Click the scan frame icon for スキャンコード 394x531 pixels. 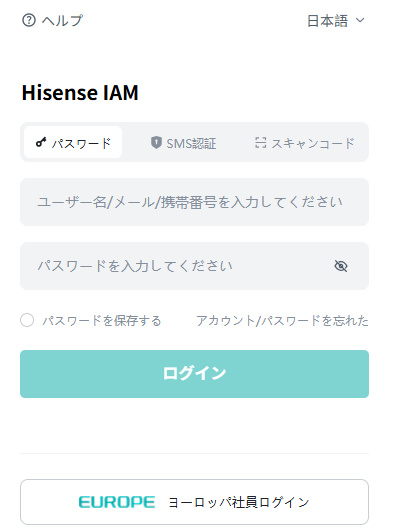(261, 143)
